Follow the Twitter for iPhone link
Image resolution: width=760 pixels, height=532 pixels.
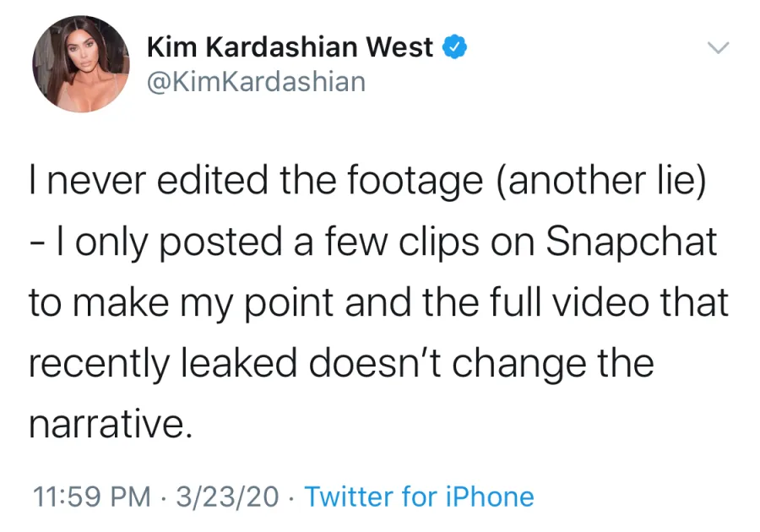pos(420,497)
